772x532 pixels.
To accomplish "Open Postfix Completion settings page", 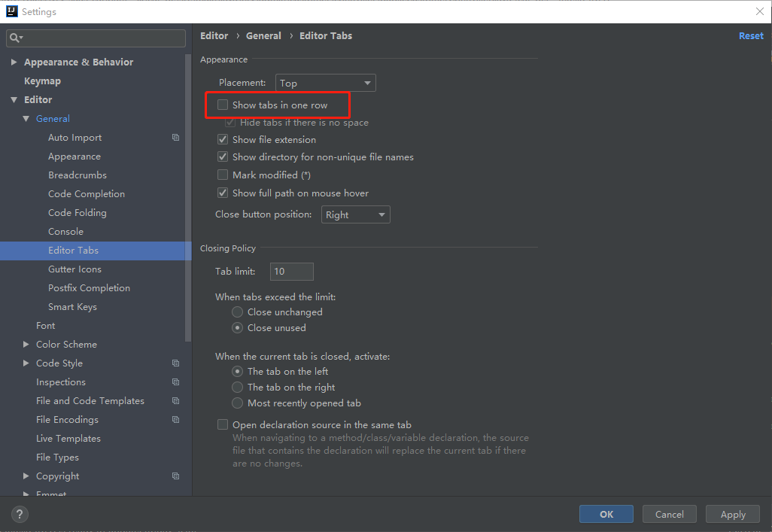I will 89,287.
